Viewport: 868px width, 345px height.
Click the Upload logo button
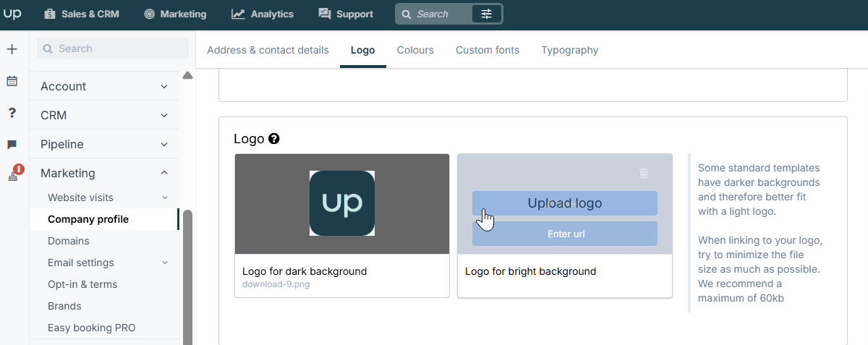click(565, 203)
